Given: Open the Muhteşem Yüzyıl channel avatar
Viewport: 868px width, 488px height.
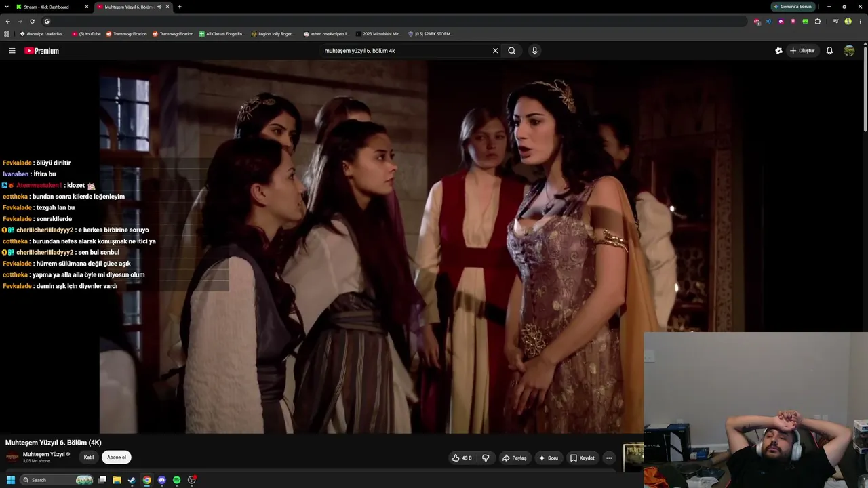Looking at the screenshot, I should [x=12, y=457].
